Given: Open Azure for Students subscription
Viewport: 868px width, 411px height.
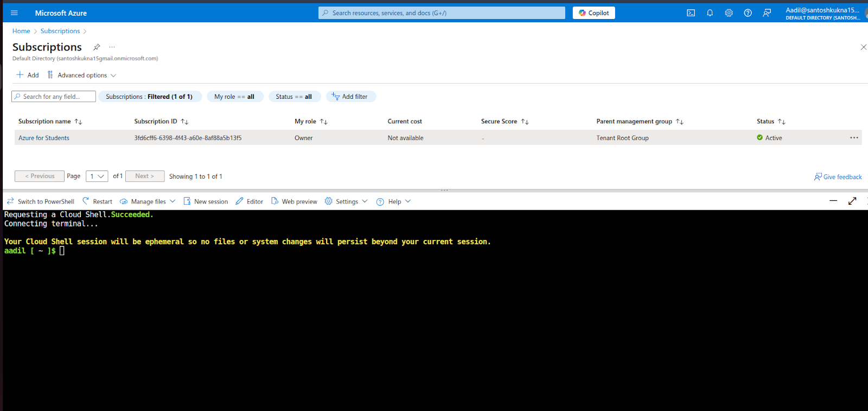Looking at the screenshot, I should click(x=44, y=138).
